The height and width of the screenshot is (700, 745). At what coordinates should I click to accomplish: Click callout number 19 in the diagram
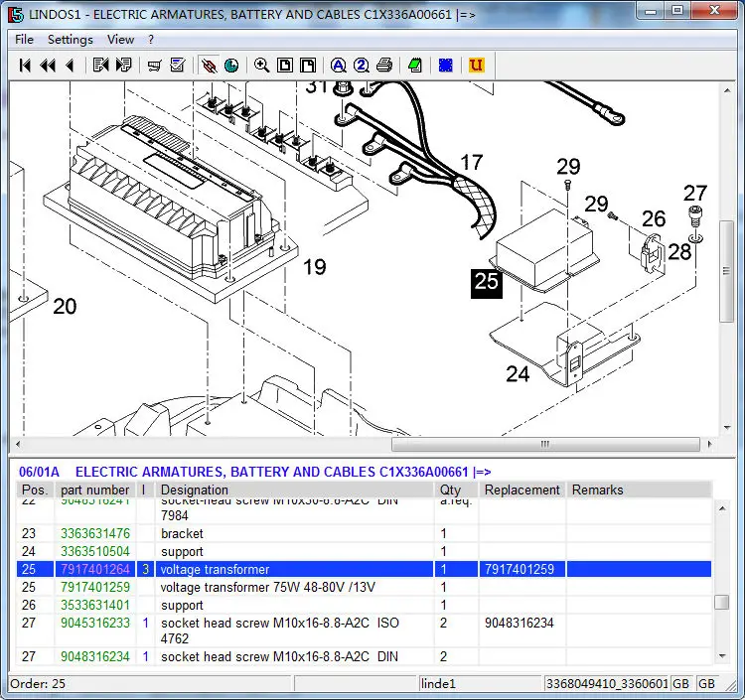(315, 267)
